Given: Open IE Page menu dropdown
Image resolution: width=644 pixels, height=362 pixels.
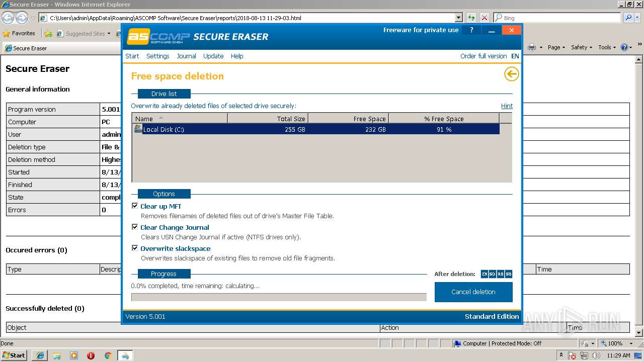Looking at the screenshot, I should coord(557,47).
